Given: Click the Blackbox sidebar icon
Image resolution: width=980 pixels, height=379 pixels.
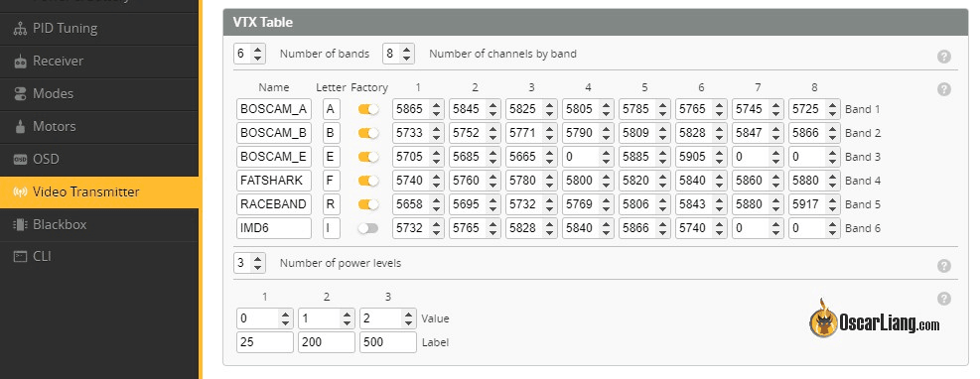Looking at the screenshot, I should coord(20,224).
